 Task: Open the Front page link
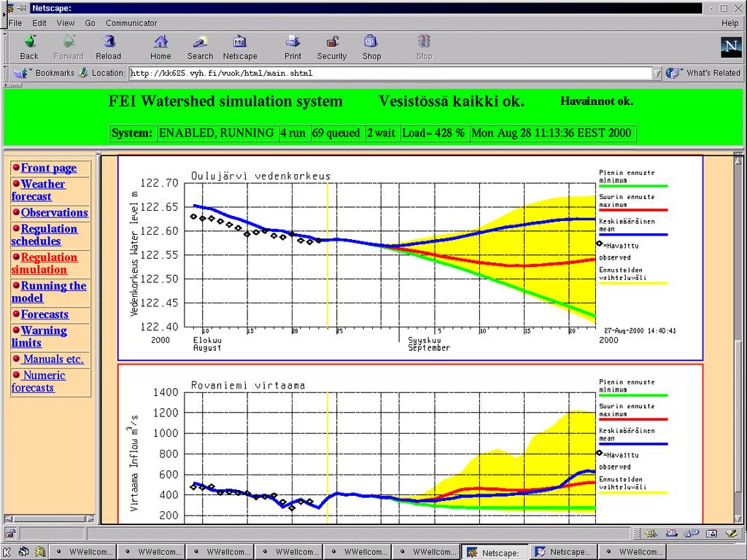pyautogui.click(x=49, y=168)
